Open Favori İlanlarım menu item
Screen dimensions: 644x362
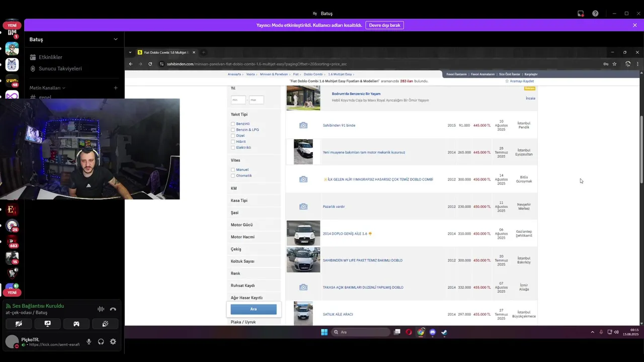pyautogui.click(x=456, y=74)
